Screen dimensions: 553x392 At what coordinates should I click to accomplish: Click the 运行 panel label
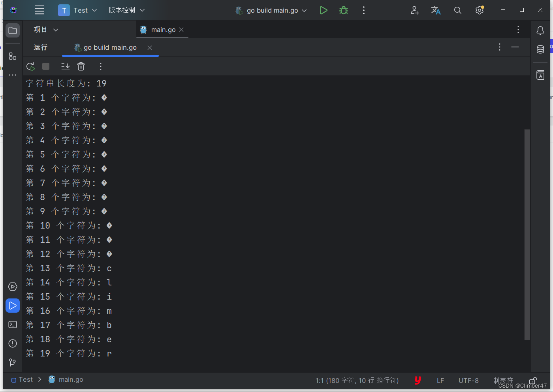(41, 47)
